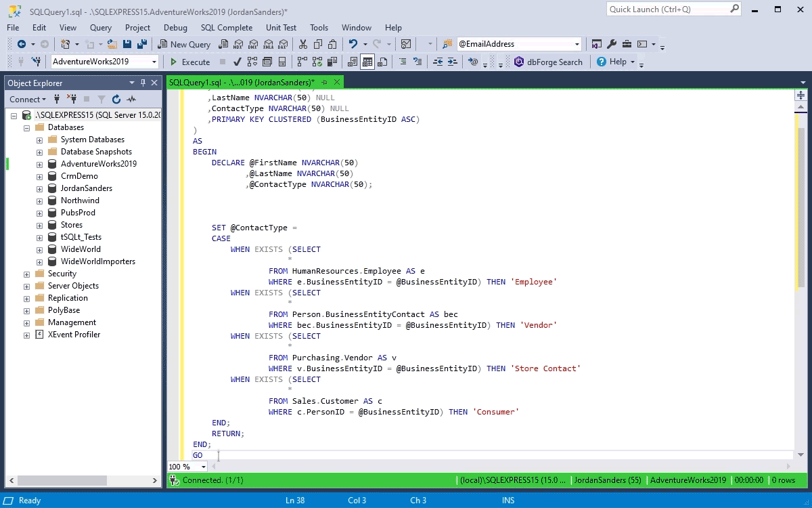Click the MDX query icon
The width and height of the screenshot is (812, 508).
coord(238,44)
